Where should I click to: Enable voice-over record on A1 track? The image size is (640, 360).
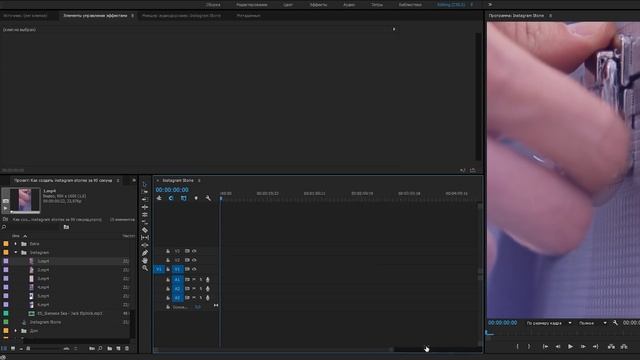pos(208,280)
